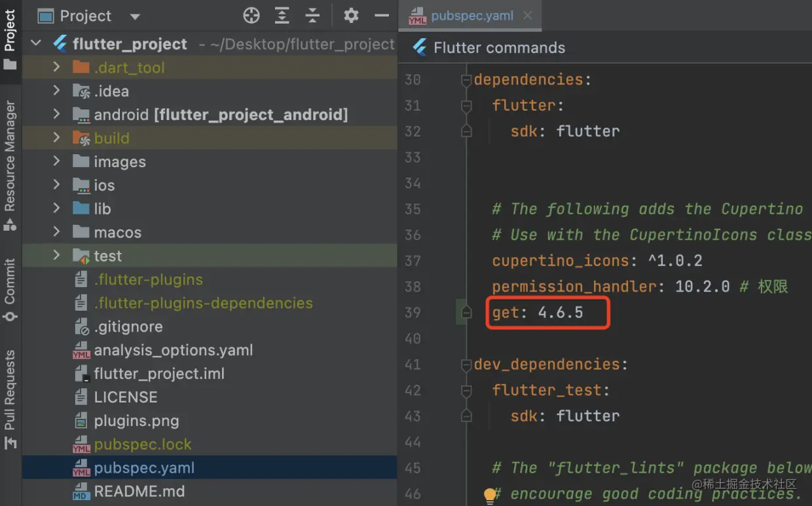Viewport: 812px width, 506px height.
Task: Expand the android folder
Action: 56,114
